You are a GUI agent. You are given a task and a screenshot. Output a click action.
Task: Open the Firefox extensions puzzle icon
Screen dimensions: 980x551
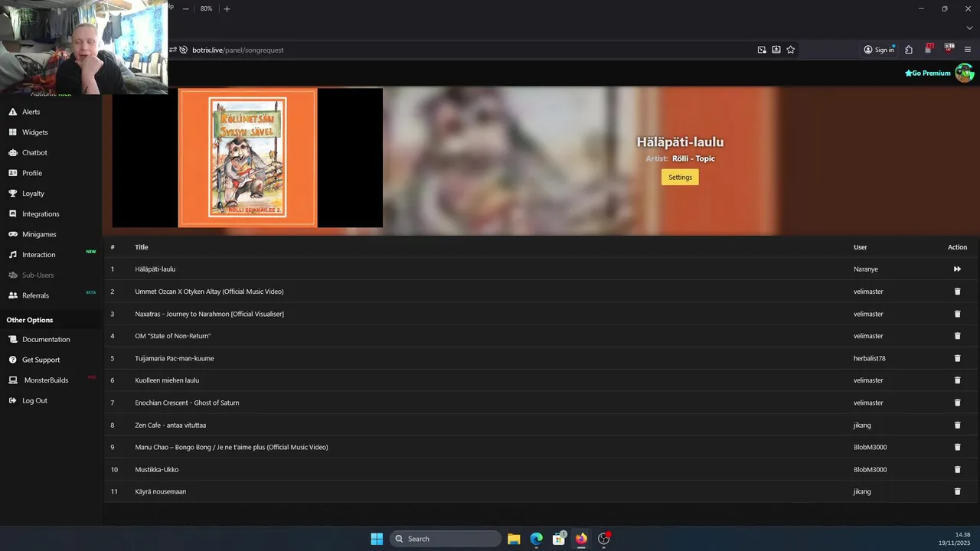909,50
